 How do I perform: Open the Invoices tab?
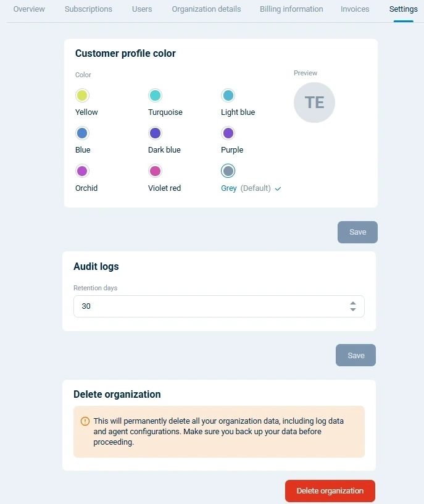click(x=355, y=9)
